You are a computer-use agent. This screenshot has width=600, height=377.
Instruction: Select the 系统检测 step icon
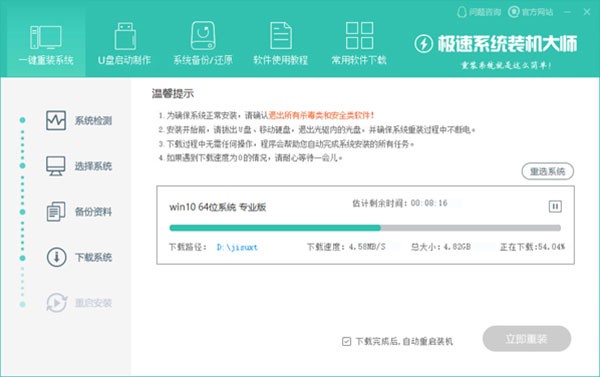pyautogui.click(x=56, y=121)
